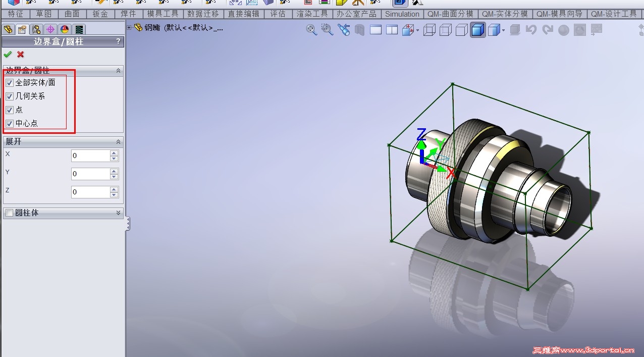Decrease the Z expand value
Viewport: 644px width, 357px height.
point(114,195)
